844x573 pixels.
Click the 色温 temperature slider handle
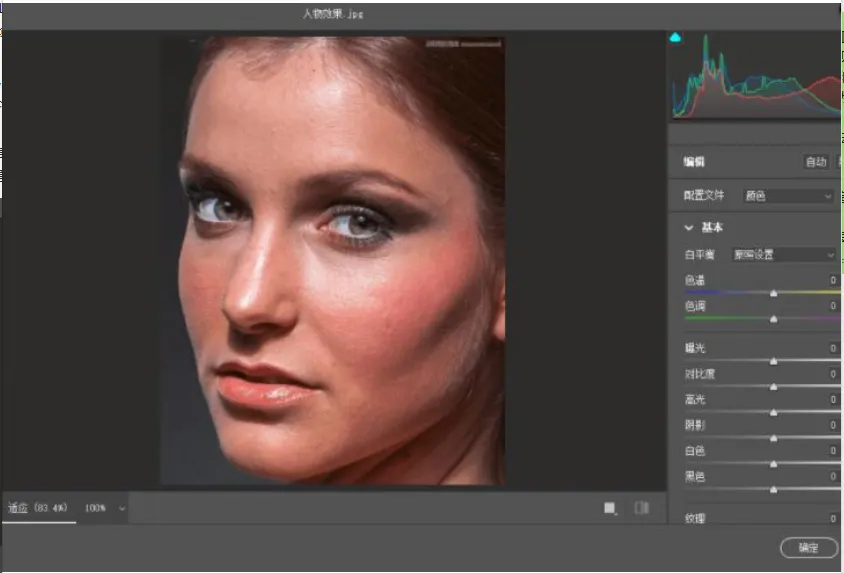click(773, 293)
